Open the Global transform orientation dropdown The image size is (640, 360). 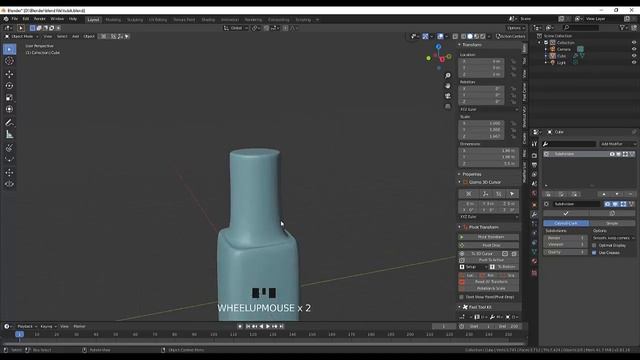point(236,28)
